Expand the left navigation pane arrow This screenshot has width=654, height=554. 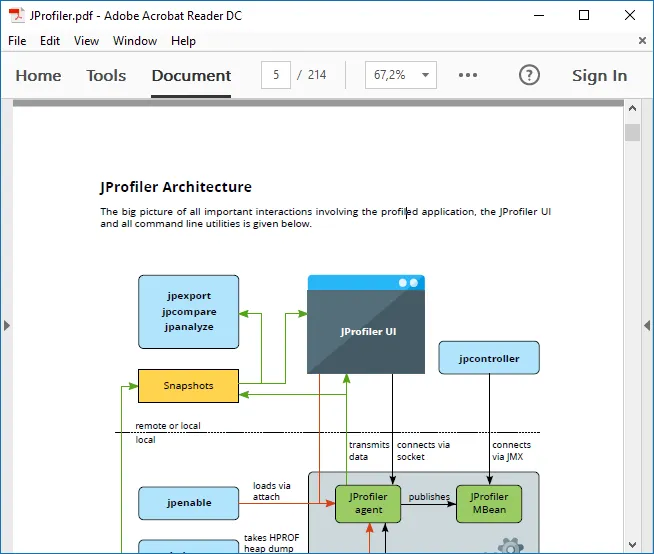7,325
